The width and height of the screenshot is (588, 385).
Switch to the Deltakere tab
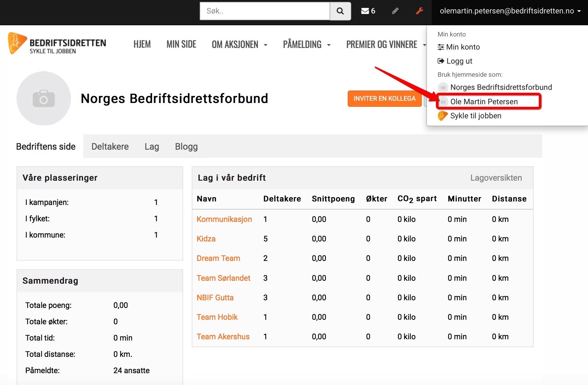[x=110, y=146]
